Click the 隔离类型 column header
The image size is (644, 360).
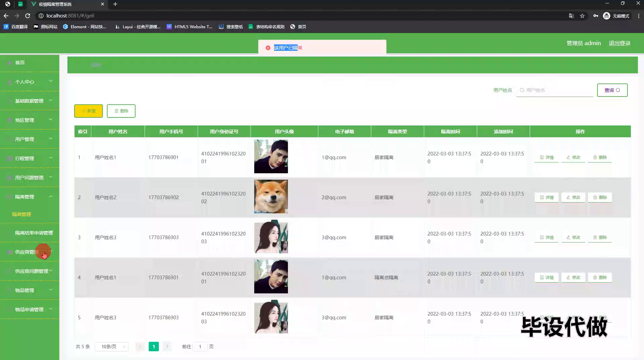397,132
